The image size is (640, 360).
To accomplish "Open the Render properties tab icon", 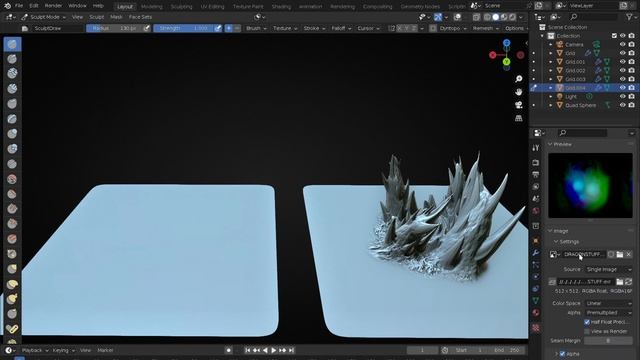I will click(536, 162).
